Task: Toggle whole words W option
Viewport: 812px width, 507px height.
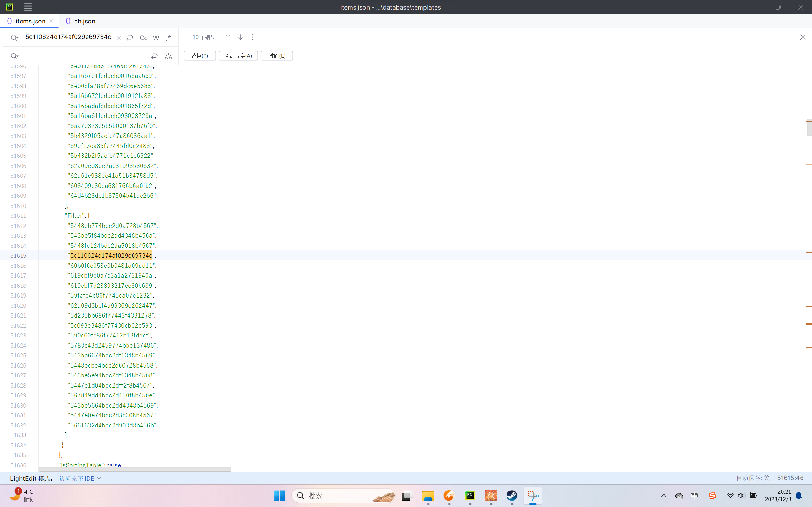Action: pos(156,38)
